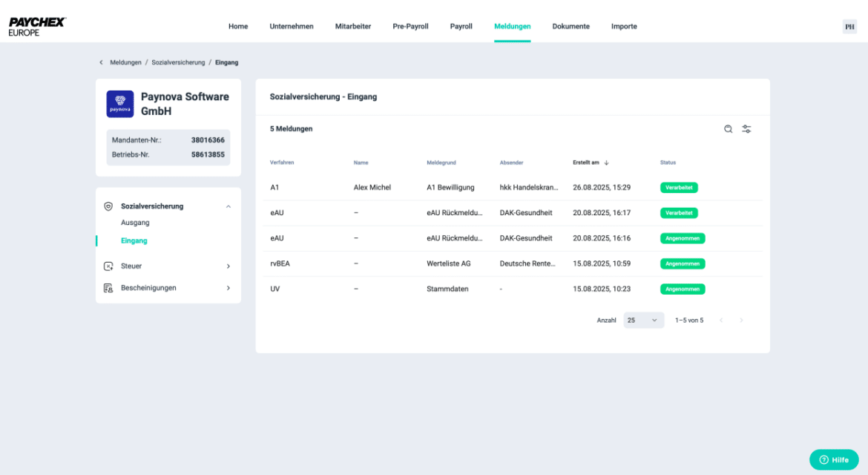Click date 15.08.2025, 10:59

coord(601,264)
